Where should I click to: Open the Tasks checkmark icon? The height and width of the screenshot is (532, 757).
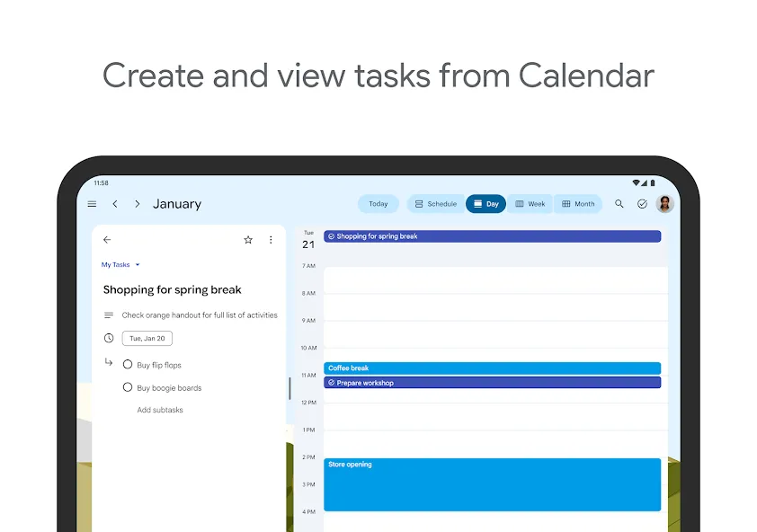pos(642,204)
